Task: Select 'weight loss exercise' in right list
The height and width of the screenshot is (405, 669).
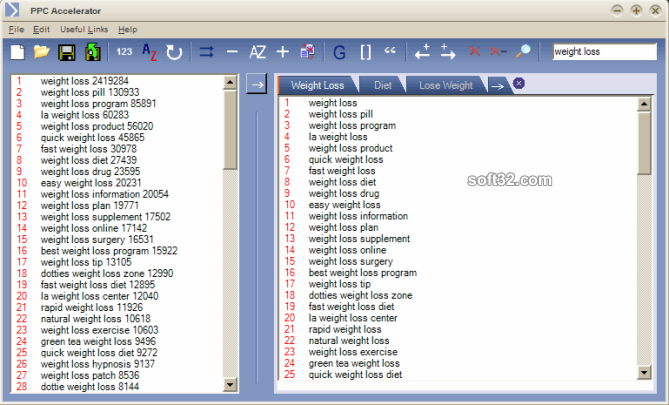Action: point(353,352)
